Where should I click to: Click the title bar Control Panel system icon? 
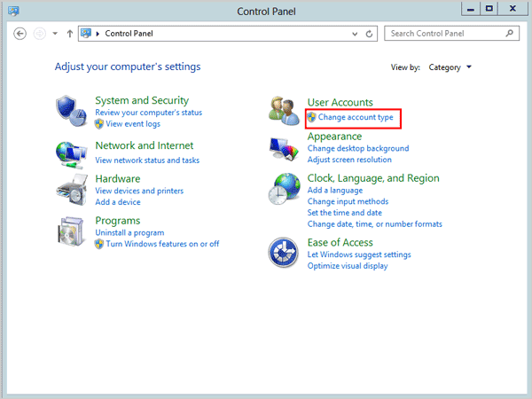pyautogui.click(x=13, y=12)
